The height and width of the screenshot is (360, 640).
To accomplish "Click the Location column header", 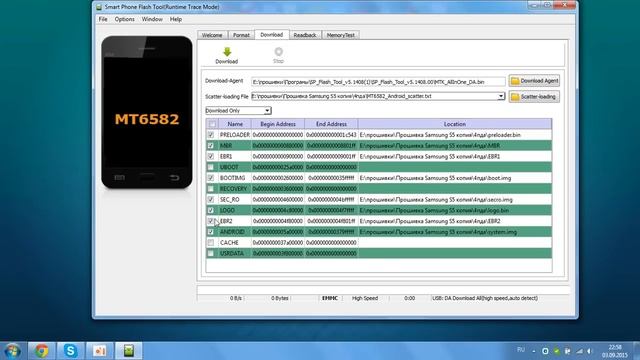I will point(455,124).
